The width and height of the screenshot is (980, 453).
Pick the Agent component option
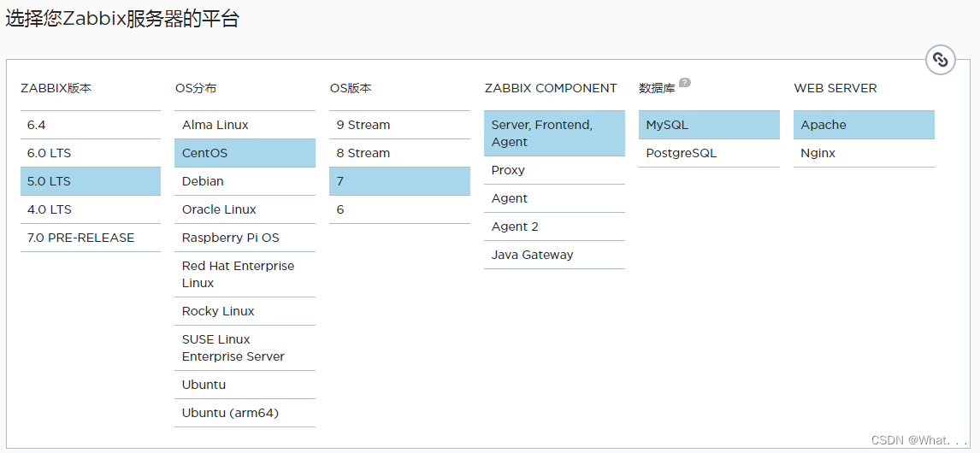click(554, 198)
